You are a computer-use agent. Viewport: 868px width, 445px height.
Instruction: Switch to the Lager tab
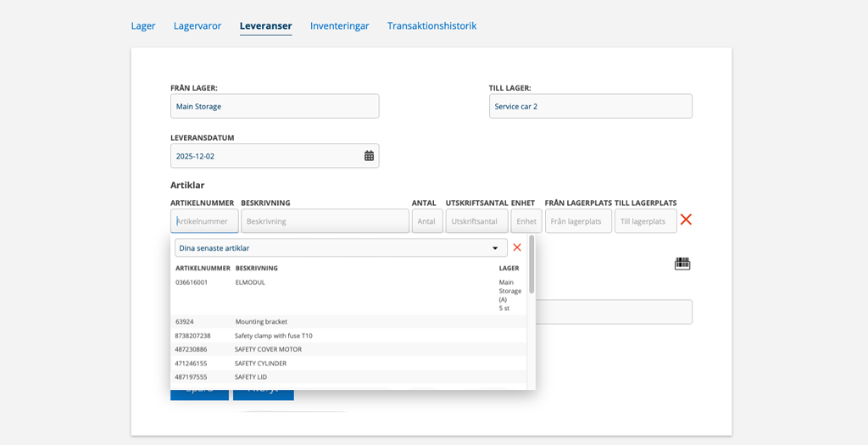[143, 26]
